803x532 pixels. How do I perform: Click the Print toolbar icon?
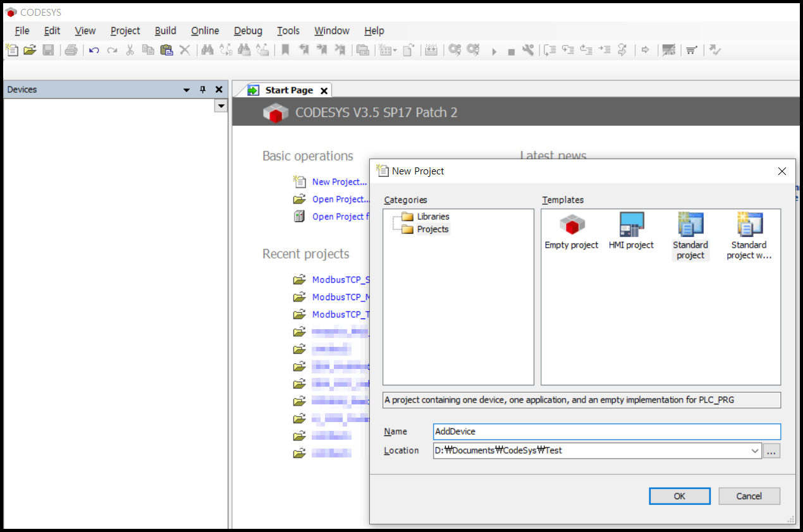[x=71, y=50]
